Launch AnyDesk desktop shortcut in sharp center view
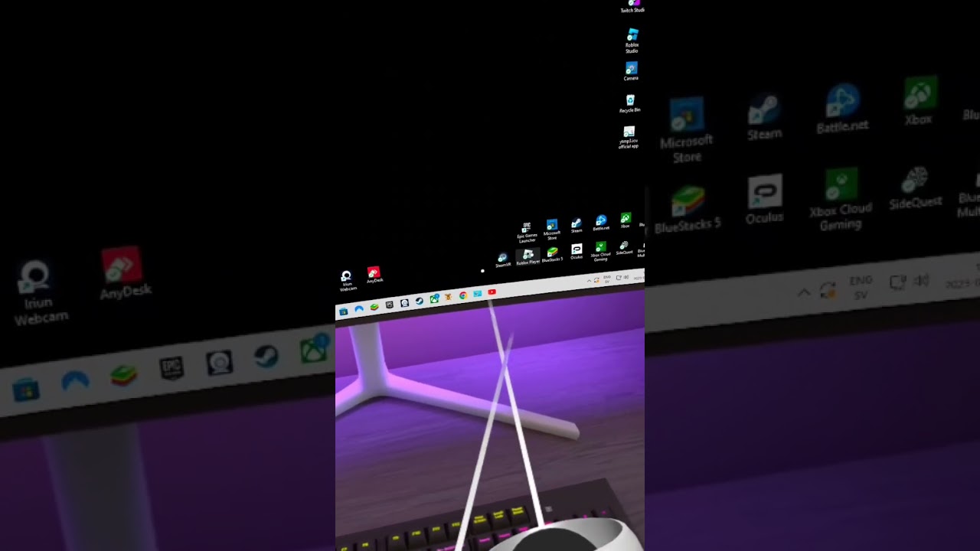This screenshot has height=551, width=980. tap(374, 275)
